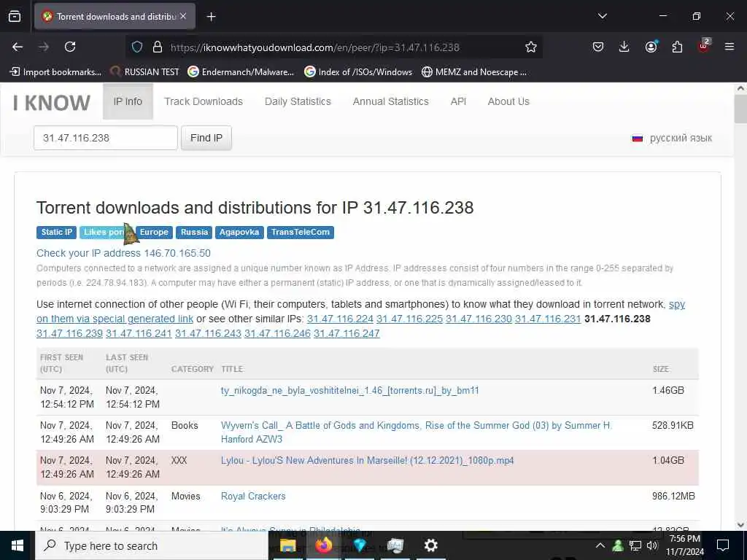
Task: Open similar IP 31.47.116.225
Action: (410, 319)
